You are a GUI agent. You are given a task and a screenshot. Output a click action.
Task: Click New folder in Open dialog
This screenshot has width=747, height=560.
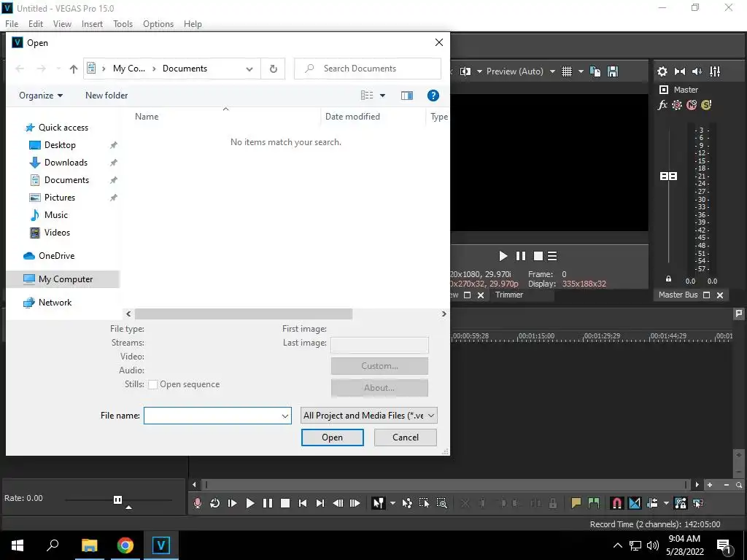click(107, 96)
